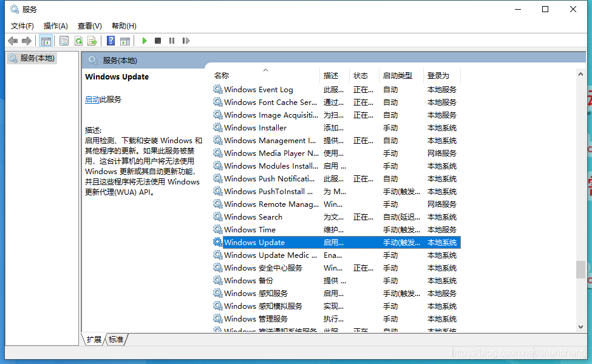
Task: Maximize the Services window
Action: coord(545,9)
